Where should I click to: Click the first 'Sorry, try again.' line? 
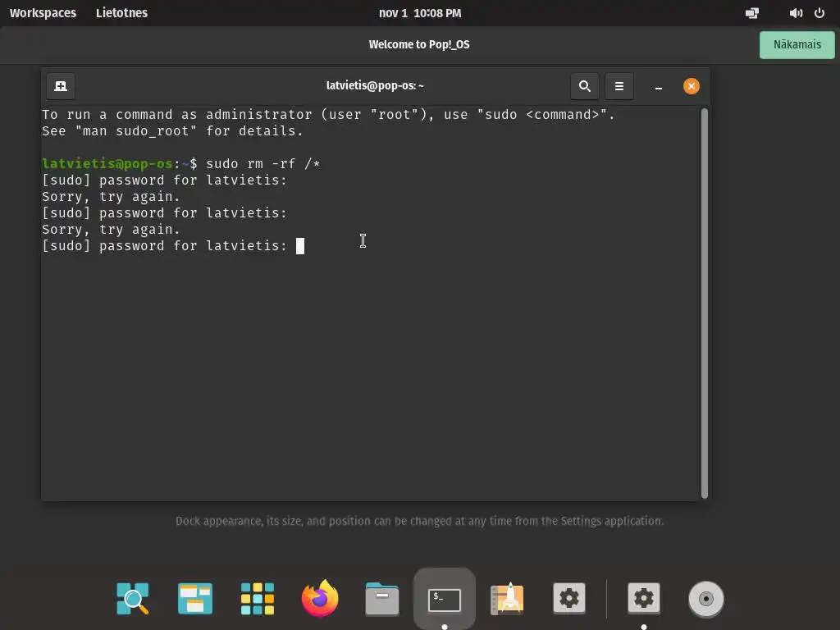pos(111,197)
